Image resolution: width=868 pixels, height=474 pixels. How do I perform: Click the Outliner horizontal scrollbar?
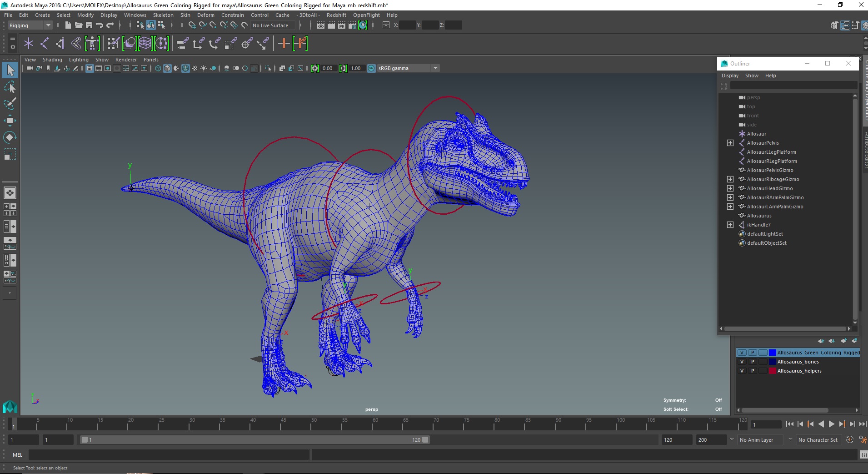785,328
